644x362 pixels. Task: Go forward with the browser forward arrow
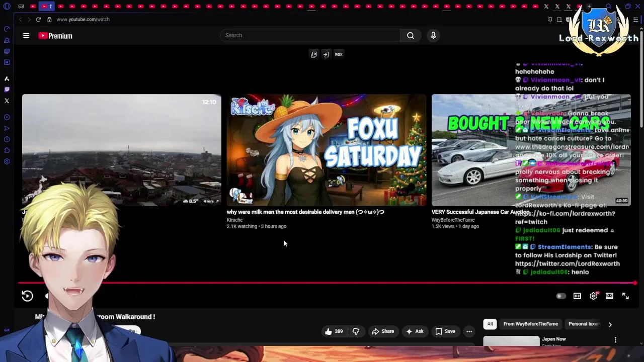(29, 20)
